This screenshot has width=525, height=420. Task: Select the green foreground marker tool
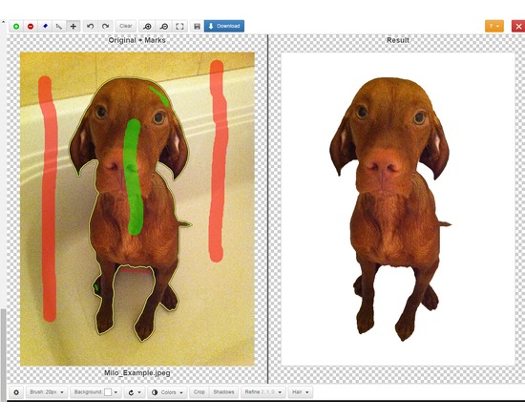16,26
